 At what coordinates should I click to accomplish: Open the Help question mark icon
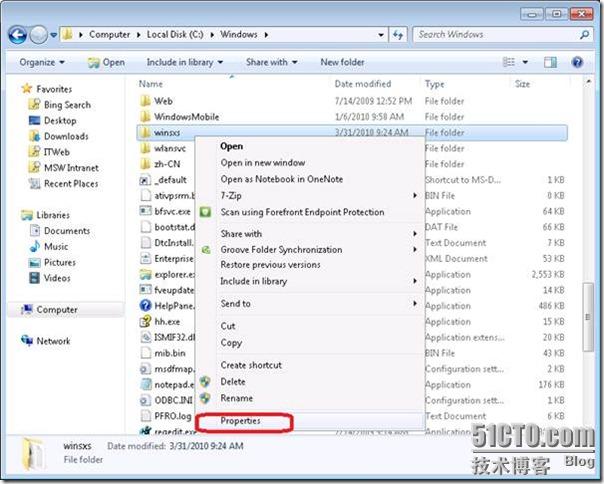coord(577,62)
